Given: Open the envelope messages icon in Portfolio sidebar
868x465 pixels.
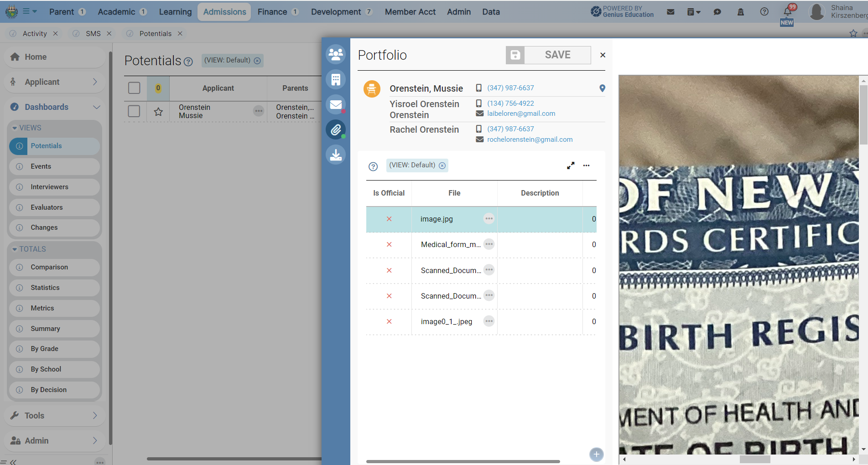Looking at the screenshot, I should [x=336, y=104].
